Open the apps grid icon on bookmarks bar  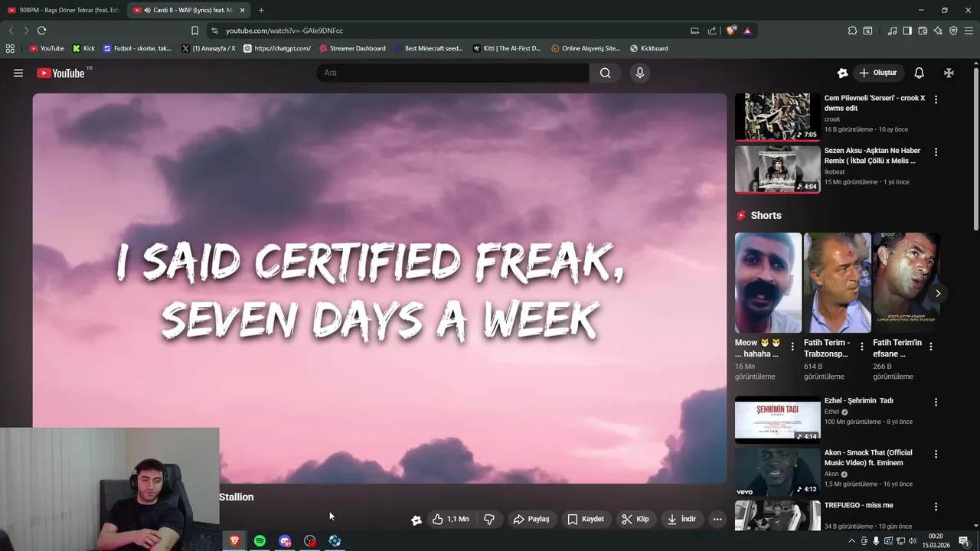click(10, 48)
